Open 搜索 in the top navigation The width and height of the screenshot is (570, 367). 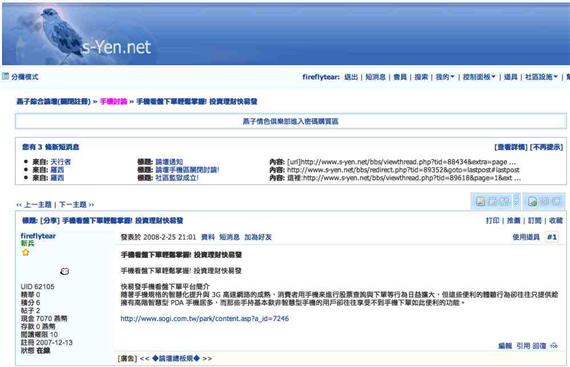(421, 77)
